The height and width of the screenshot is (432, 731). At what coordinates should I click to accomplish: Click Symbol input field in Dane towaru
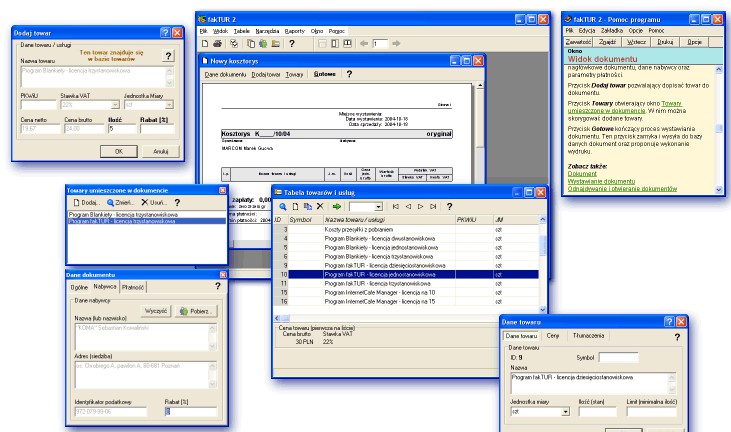(619, 358)
